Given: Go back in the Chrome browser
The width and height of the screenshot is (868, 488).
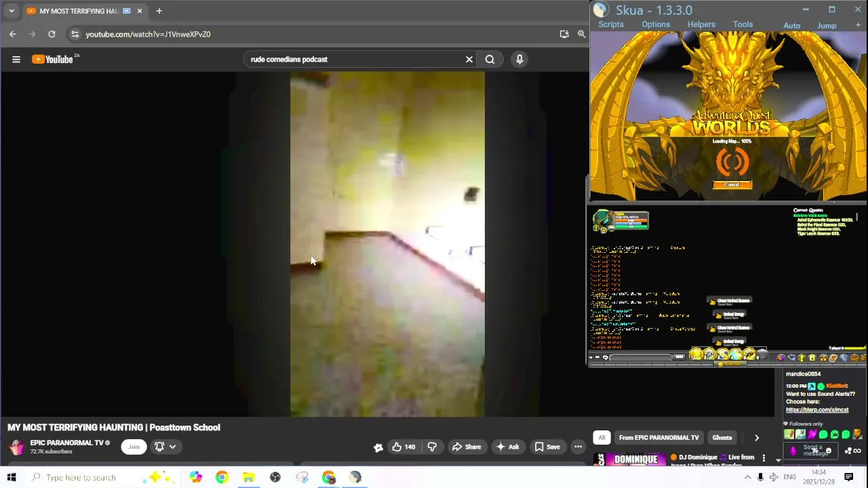Looking at the screenshot, I should pos(13,34).
